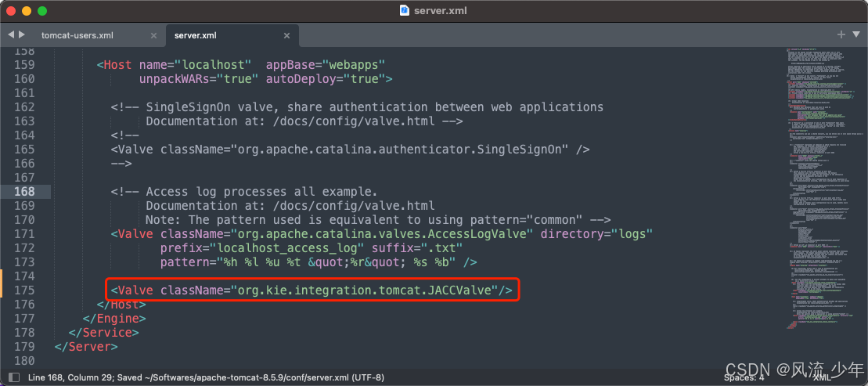868x386 pixels.
Task: Click the closing </Host> tag
Action: [x=121, y=305]
